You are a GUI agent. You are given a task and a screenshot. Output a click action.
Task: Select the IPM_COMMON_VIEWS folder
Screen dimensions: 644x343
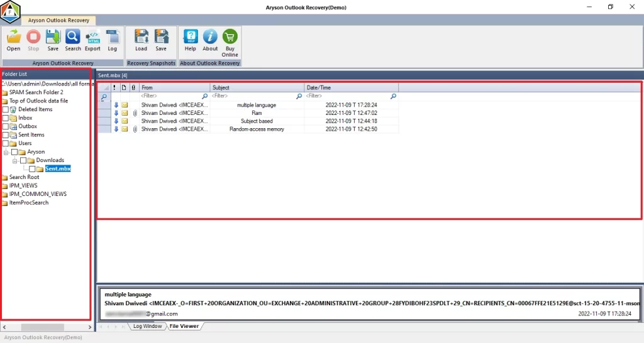click(38, 194)
